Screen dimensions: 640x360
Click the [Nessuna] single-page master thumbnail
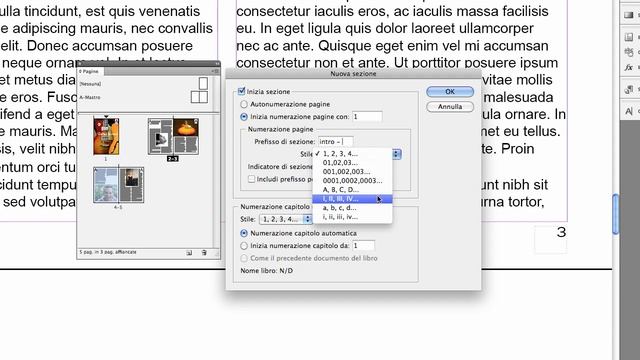pyautogui.click(x=203, y=83)
